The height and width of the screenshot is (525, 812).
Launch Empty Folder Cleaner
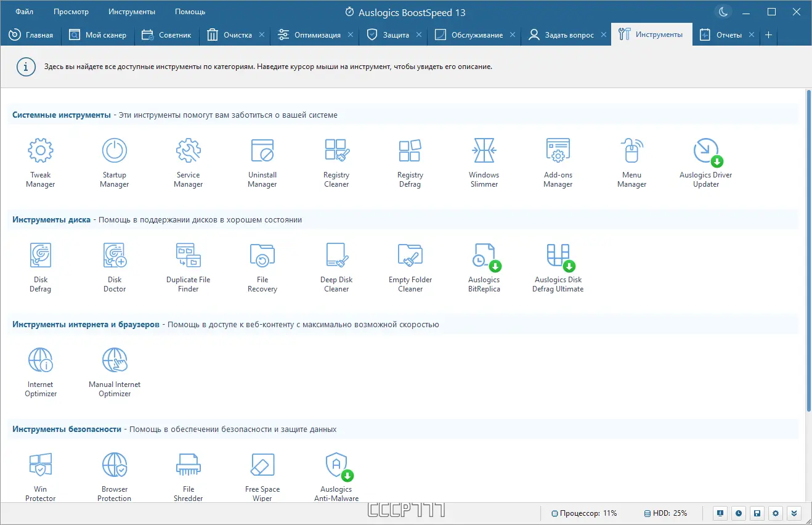click(x=410, y=268)
